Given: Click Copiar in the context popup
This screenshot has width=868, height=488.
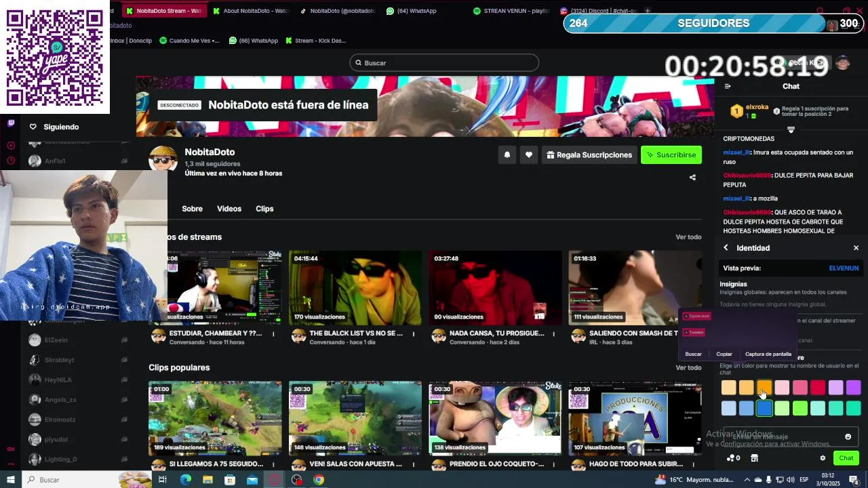Looking at the screenshot, I should tap(724, 354).
